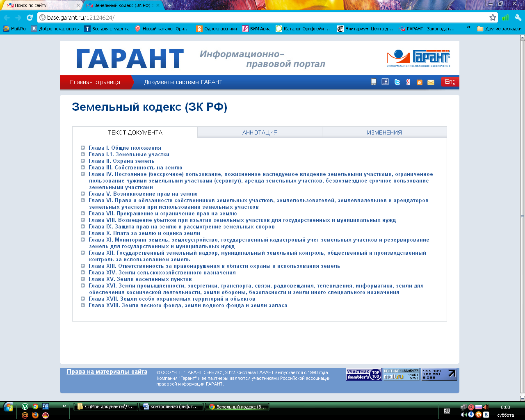Open link Глава IV. Постоянное (бессрочное) пользование
The width and height of the screenshot is (525, 420).
[x=261, y=180]
